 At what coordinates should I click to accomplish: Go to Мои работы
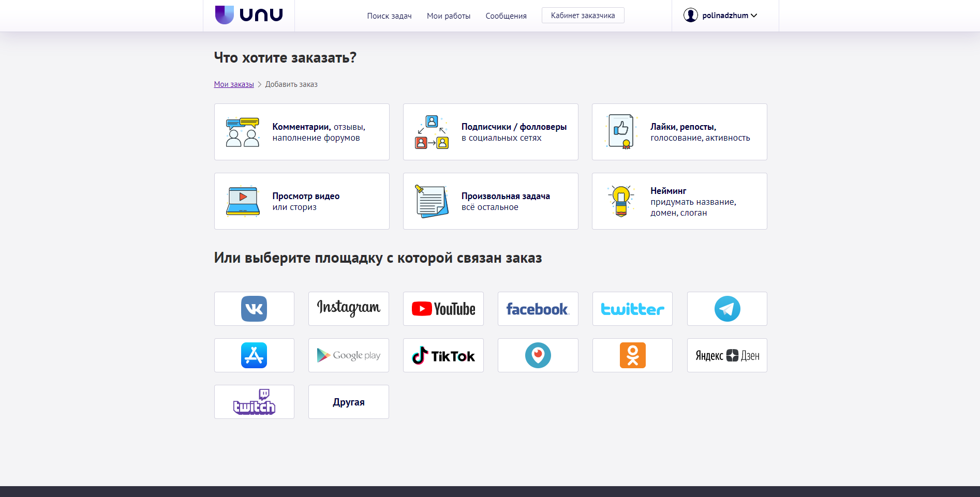click(x=449, y=16)
